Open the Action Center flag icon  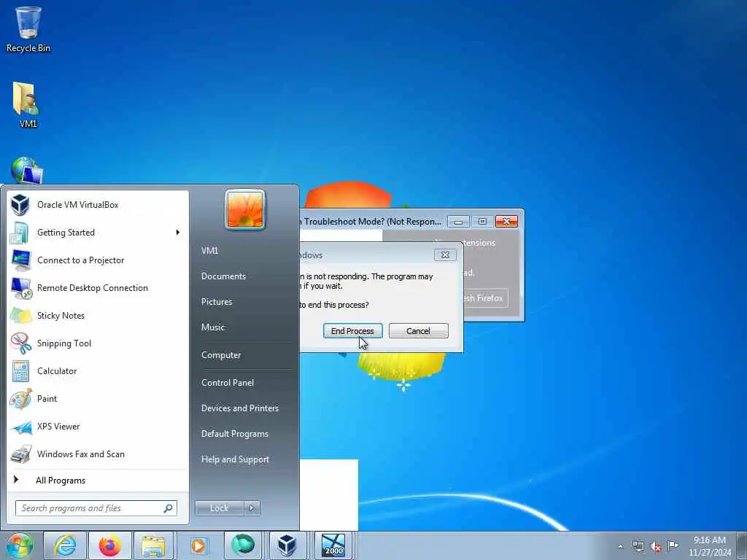click(673, 545)
